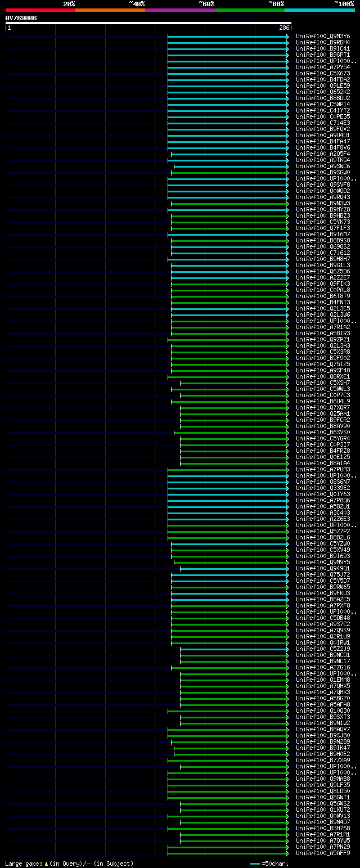Click the cyan ~100% identity legend segment
The image size is (360, 868).
[319, 10]
